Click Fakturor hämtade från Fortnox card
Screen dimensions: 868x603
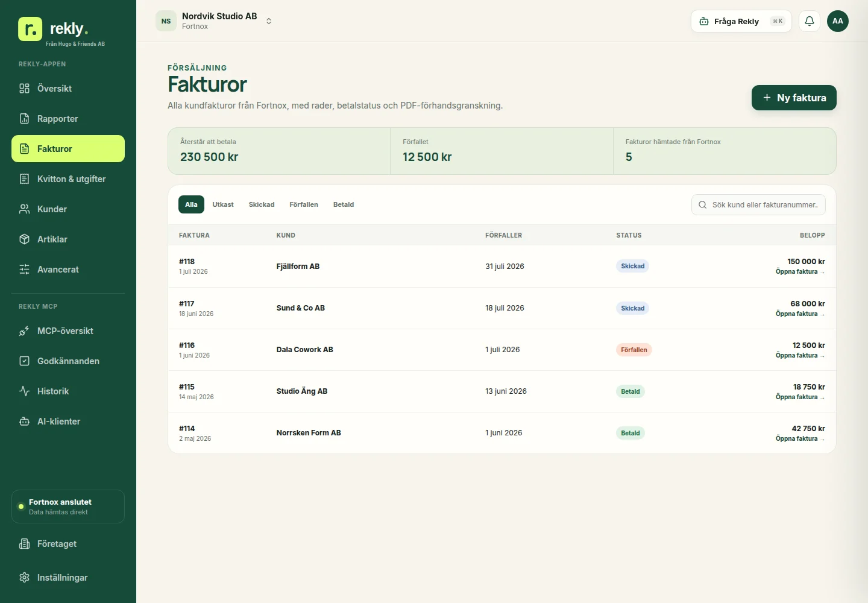[725, 151]
